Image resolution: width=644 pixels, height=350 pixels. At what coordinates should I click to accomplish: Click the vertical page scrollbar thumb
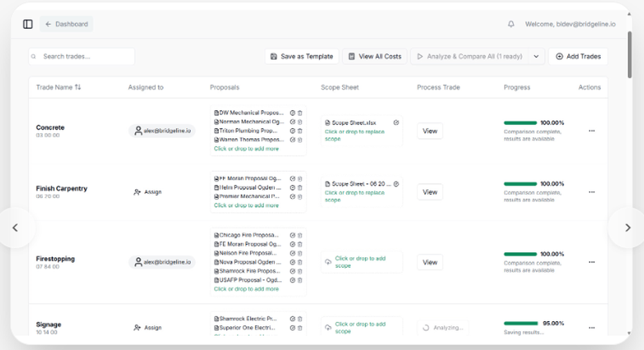(630, 55)
